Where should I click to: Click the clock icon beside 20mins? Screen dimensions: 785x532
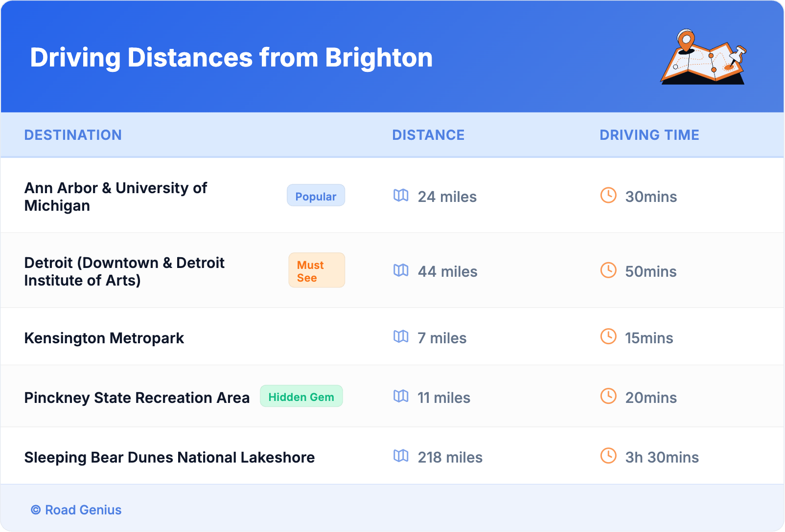coord(608,396)
